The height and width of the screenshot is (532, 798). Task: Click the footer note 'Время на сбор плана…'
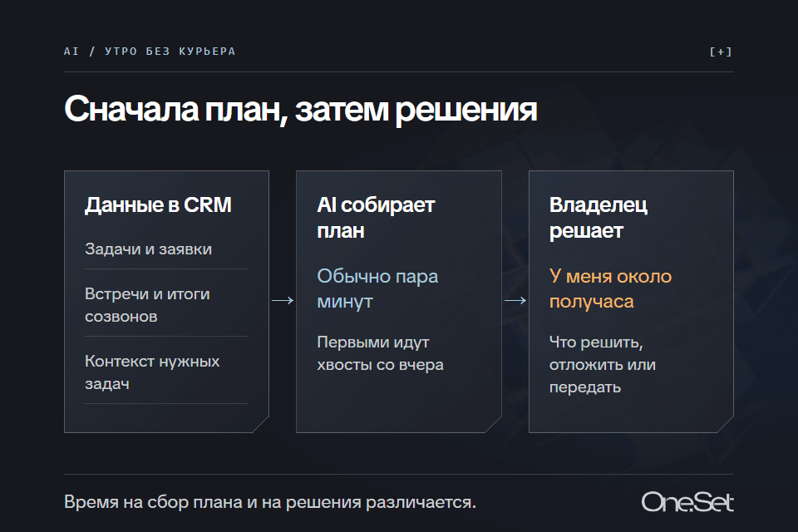tap(269, 502)
